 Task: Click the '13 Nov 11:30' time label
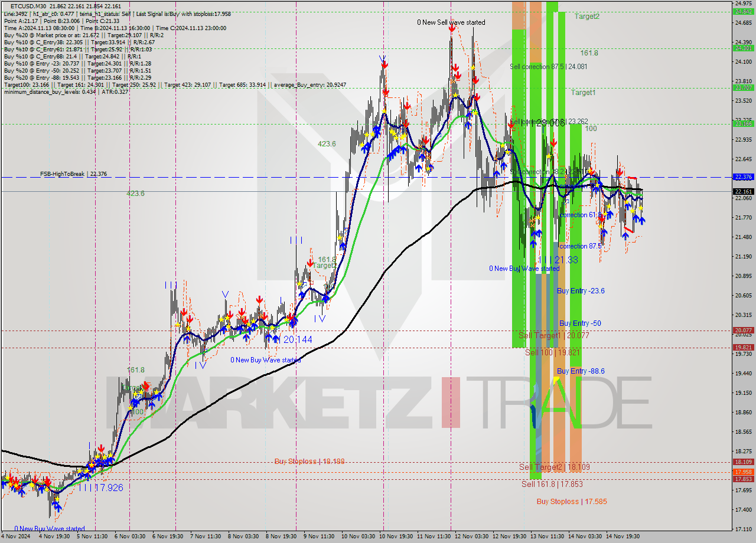(x=547, y=537)
